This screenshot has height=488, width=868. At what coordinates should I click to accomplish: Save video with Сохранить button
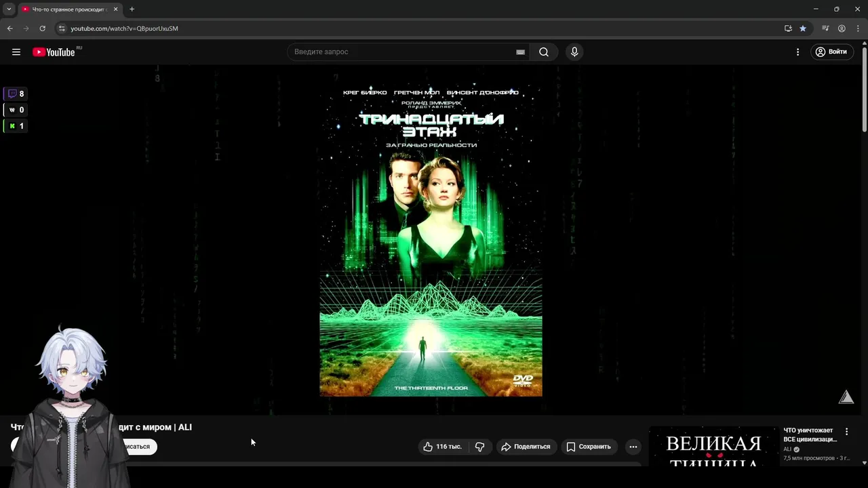(589, 447)
